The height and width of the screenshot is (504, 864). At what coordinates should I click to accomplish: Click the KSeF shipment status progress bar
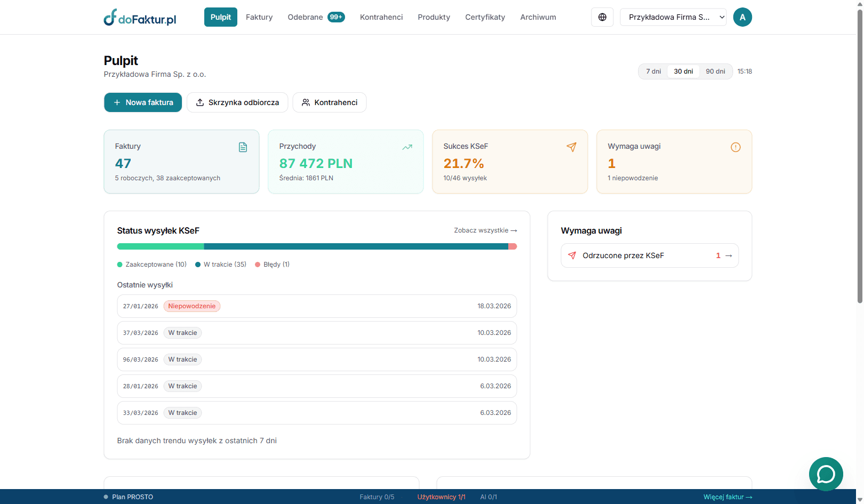tap(317, 246)
